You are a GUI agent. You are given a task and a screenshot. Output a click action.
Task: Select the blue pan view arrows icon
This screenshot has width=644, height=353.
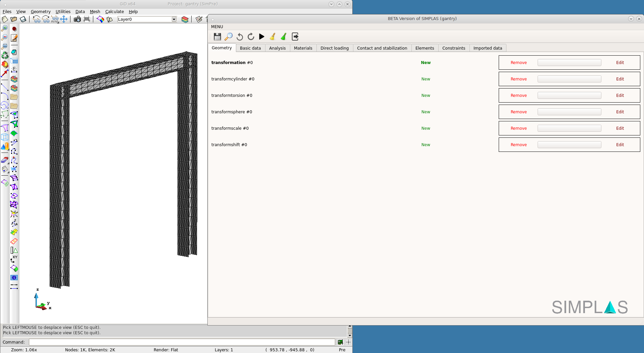pos(64,19)
